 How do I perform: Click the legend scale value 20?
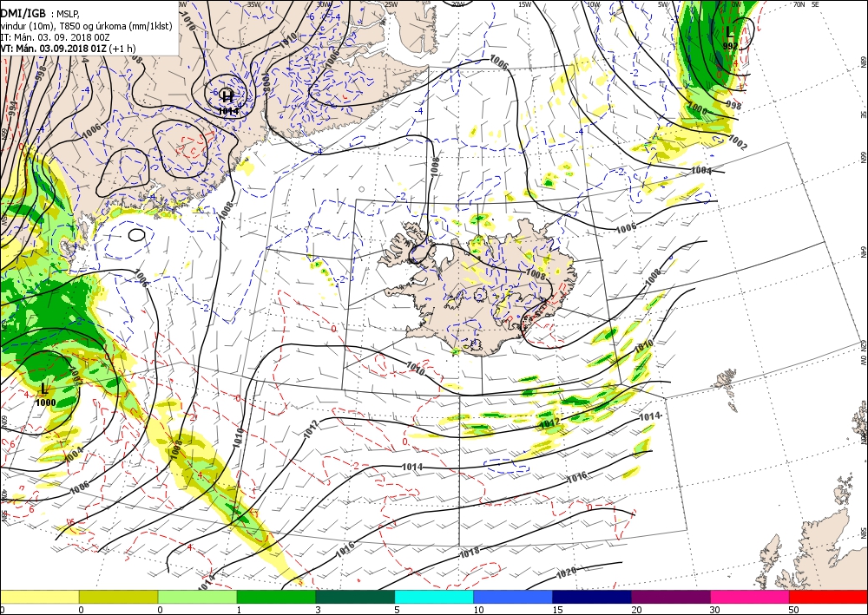[636, 610]
